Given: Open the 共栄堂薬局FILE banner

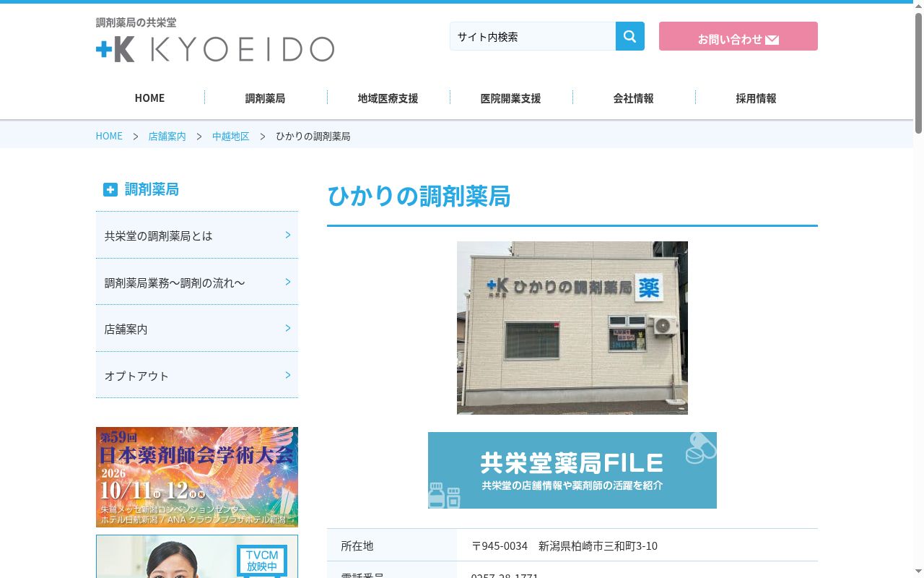Looking at the screenshot, I should (572, 470).
